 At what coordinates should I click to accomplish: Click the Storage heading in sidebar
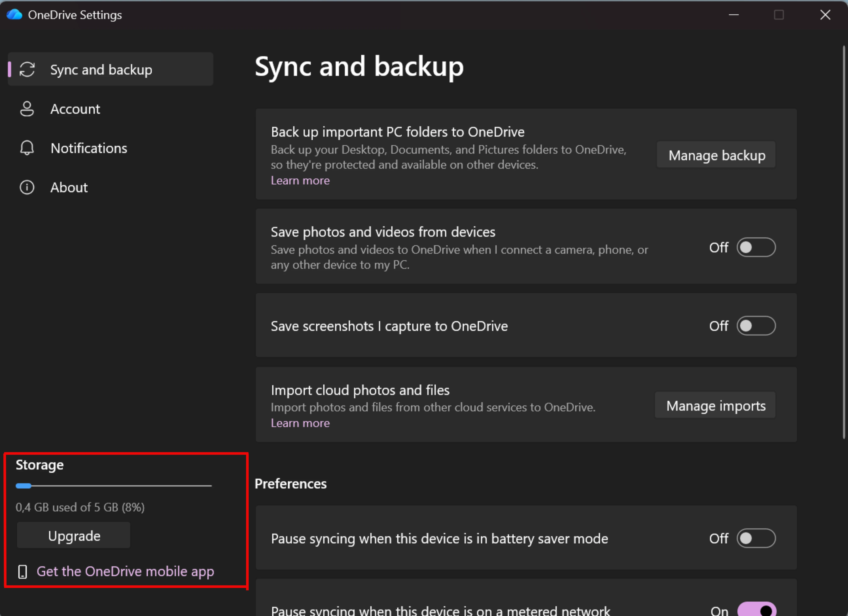click(40, 465)
